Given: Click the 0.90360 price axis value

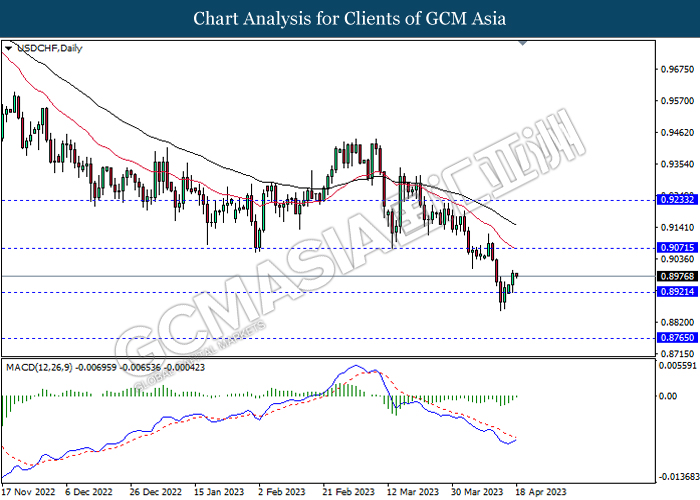Looking at the screenshot, I should pyautogui.click(x=677, y=259).
